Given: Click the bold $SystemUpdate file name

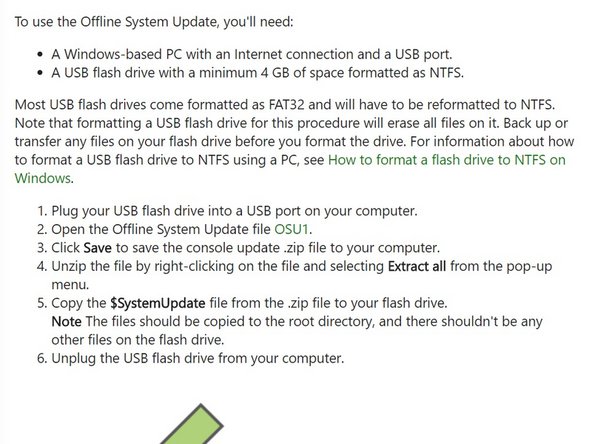Looking at the screenshot, I should pyautogui.click(x=158, y=304).
